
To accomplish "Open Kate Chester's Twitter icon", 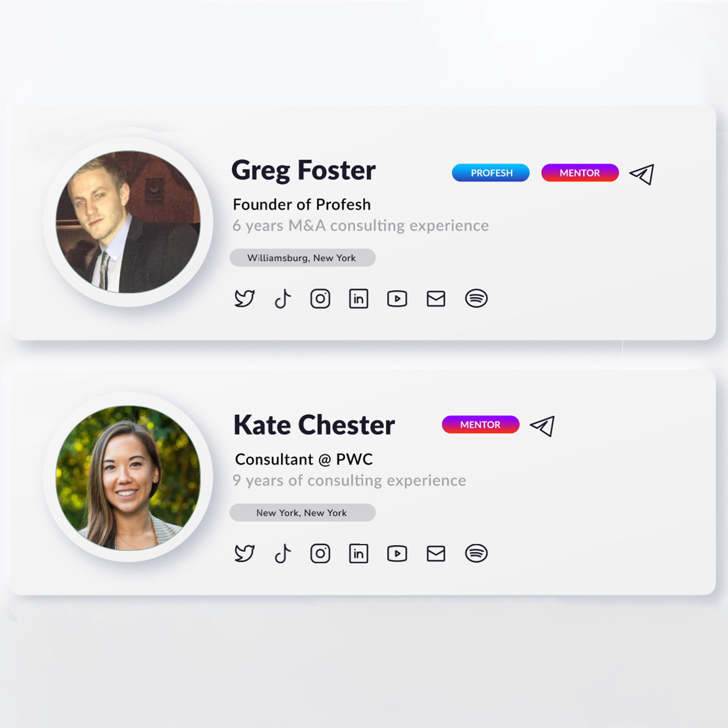I will (x=244, y=553).
